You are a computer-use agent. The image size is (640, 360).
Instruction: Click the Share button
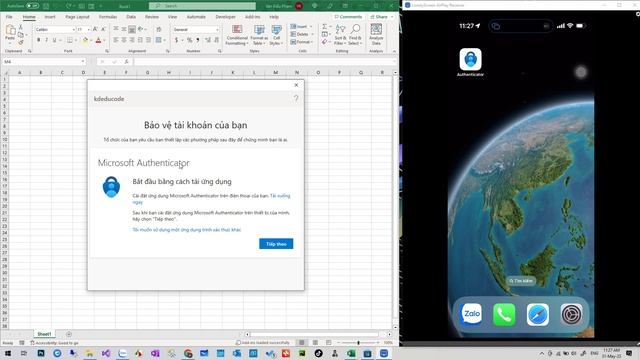tap(380, 17)
